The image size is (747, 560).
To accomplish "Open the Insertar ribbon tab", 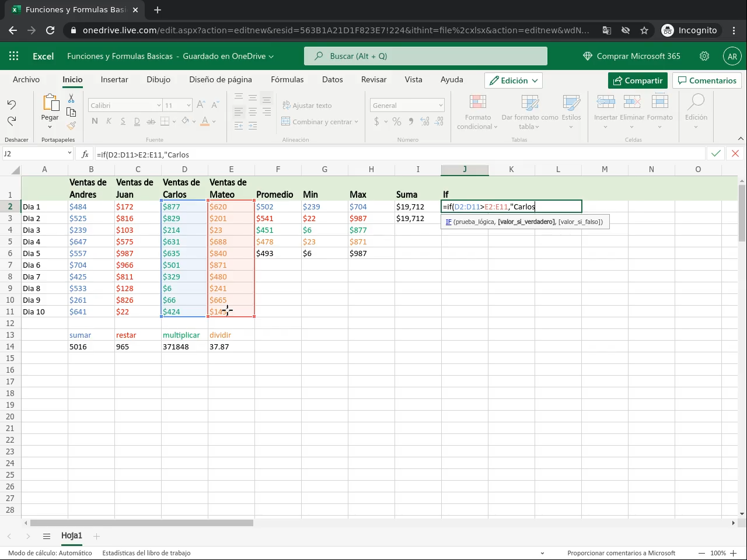I will (114, 79).
